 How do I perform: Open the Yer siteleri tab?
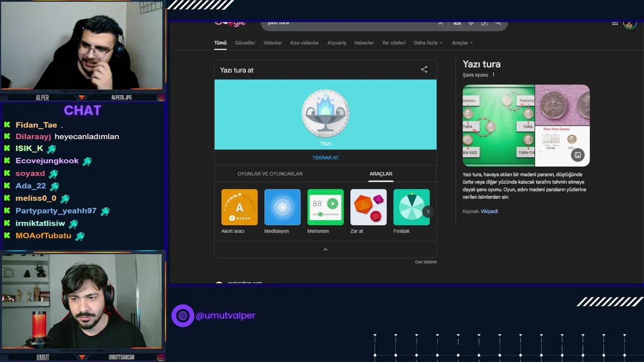coord(393,43)
